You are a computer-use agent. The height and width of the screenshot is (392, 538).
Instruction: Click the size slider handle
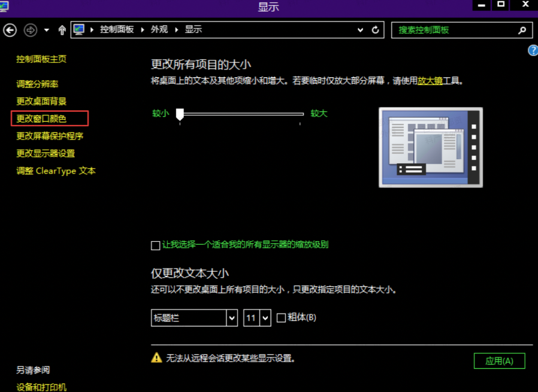pyautogui.click(x=179, y=115)
